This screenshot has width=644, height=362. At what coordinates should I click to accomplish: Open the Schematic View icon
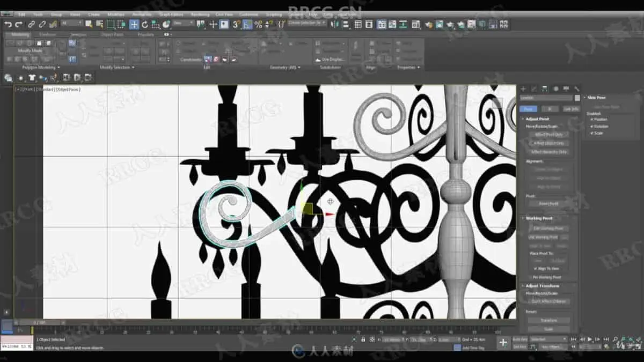pos(403,24)
